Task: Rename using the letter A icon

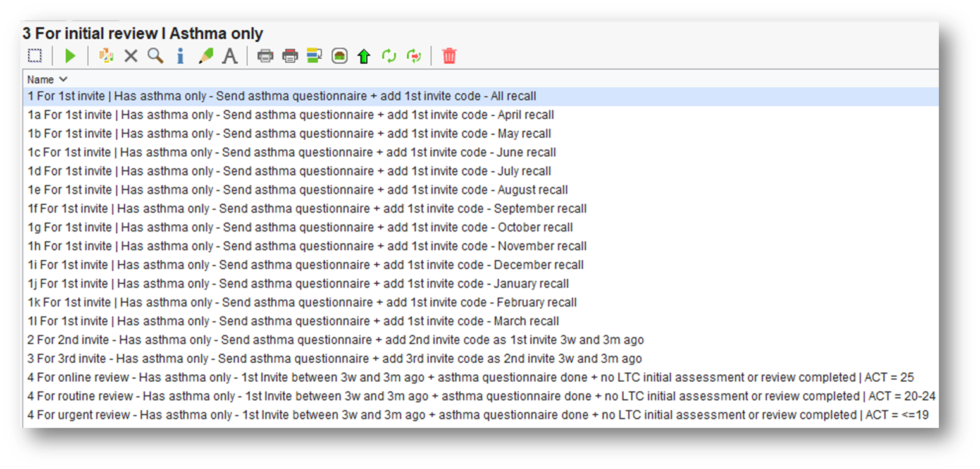Action: 230,56
